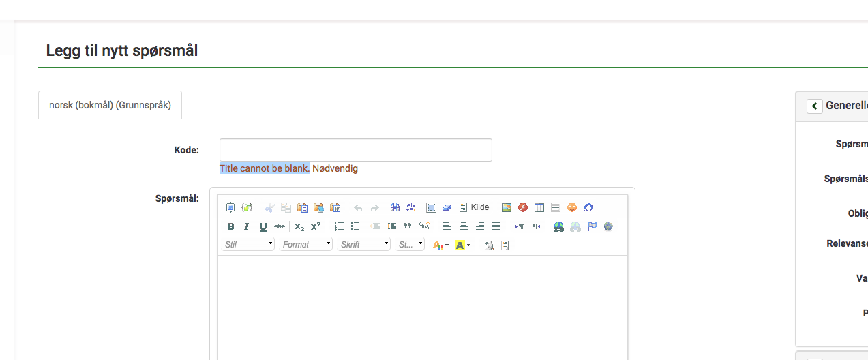Increase indent
Image resolution: width=868 pixels, height=360 pixels.
(391, 226)
